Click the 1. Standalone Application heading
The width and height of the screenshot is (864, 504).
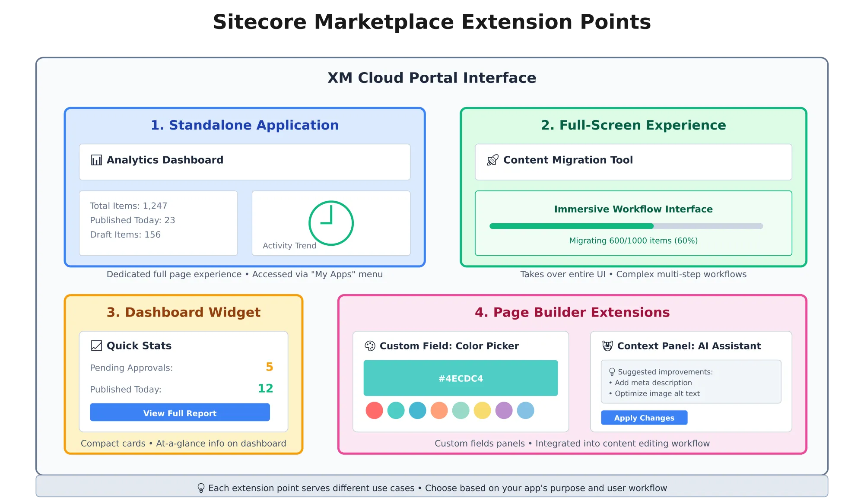(245, 125)
